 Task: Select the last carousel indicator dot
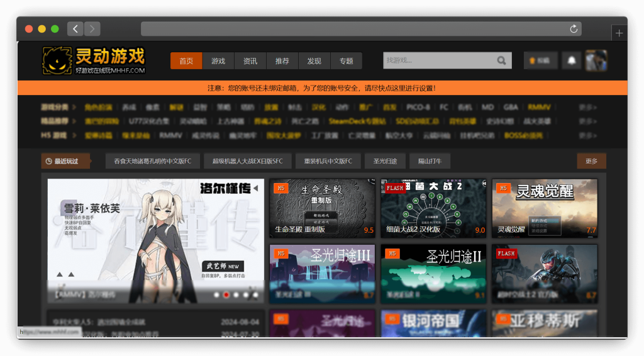coord(255,295)
